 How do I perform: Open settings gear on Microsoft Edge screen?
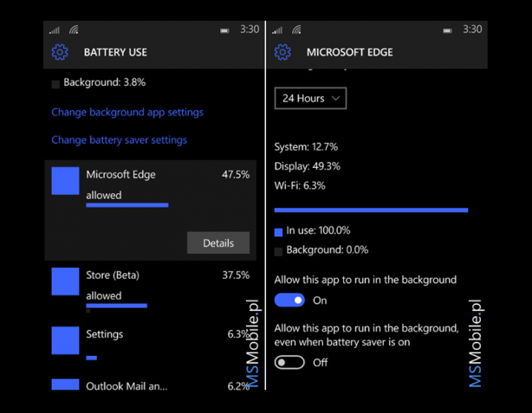(x=282, y=52)
